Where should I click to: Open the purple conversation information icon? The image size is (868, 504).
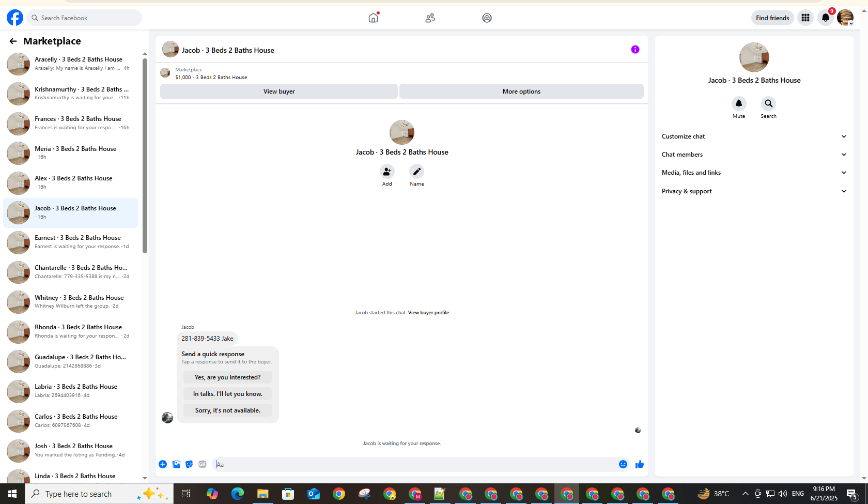[x=635, y=50]
